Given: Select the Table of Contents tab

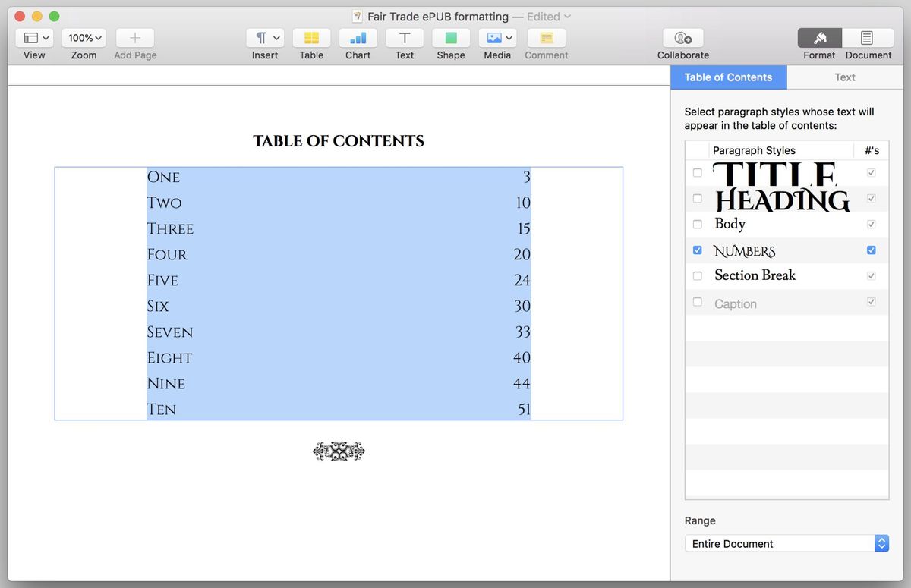Looking at the screenshot, I should (727, 77).
